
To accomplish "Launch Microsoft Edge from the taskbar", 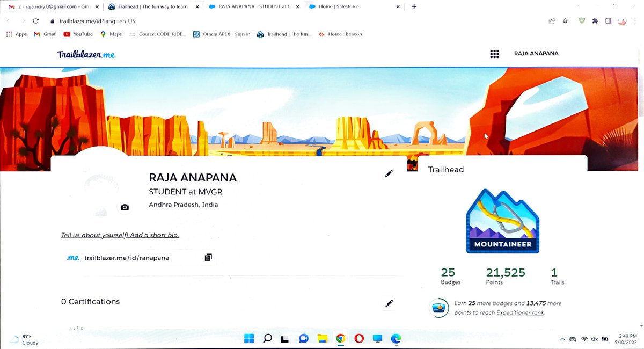I will coord(396,338).
